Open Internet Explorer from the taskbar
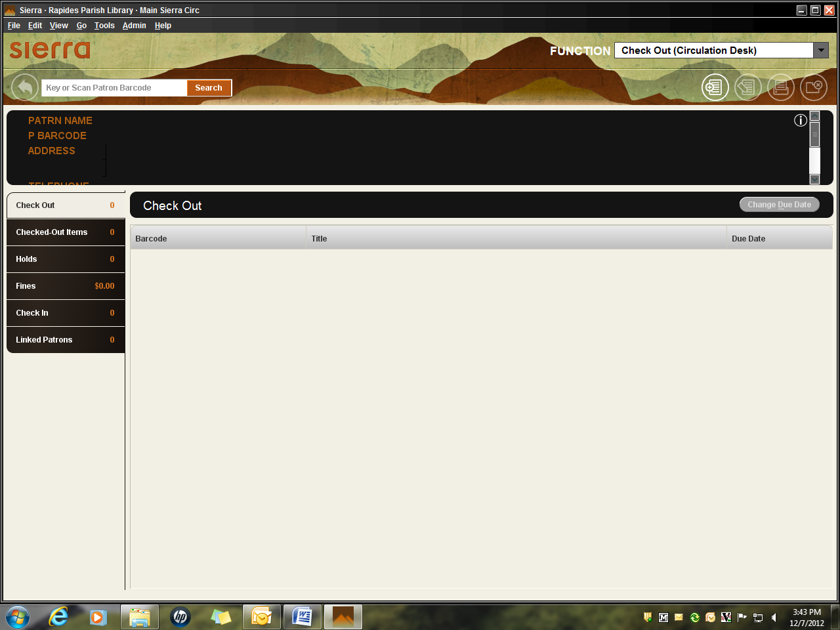Image resolution: width=840 pixels, height=630 pixels. [58, 617]
